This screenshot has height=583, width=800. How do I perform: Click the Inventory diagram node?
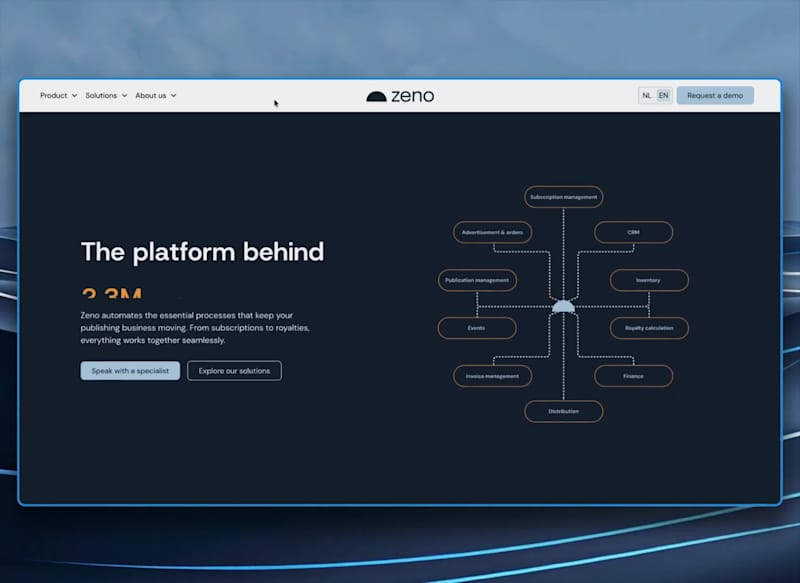tap(649, 280)
